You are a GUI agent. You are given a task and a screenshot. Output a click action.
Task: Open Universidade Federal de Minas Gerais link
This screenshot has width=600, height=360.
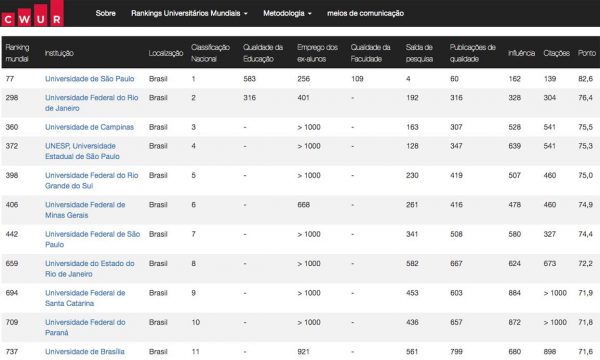85,210
